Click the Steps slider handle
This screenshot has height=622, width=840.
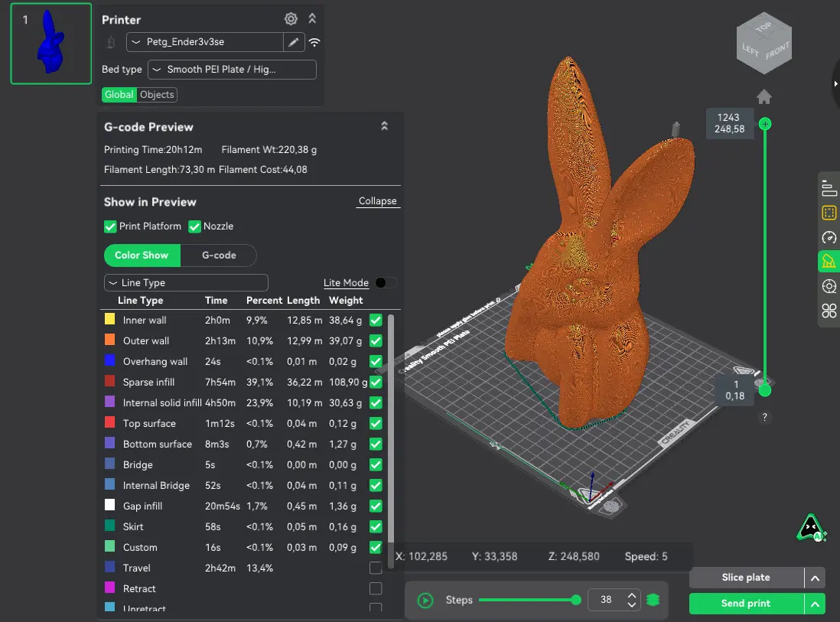point(576,600)
